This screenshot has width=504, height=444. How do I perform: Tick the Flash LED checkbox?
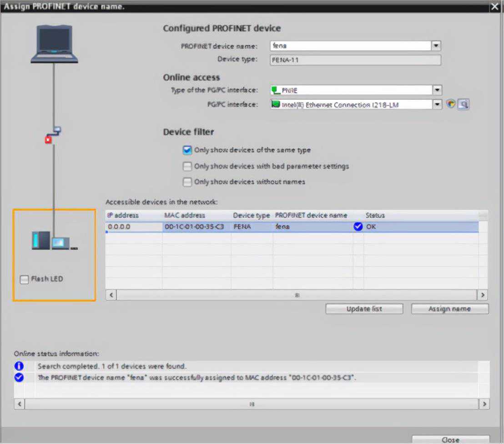click(x=24, y=280)
